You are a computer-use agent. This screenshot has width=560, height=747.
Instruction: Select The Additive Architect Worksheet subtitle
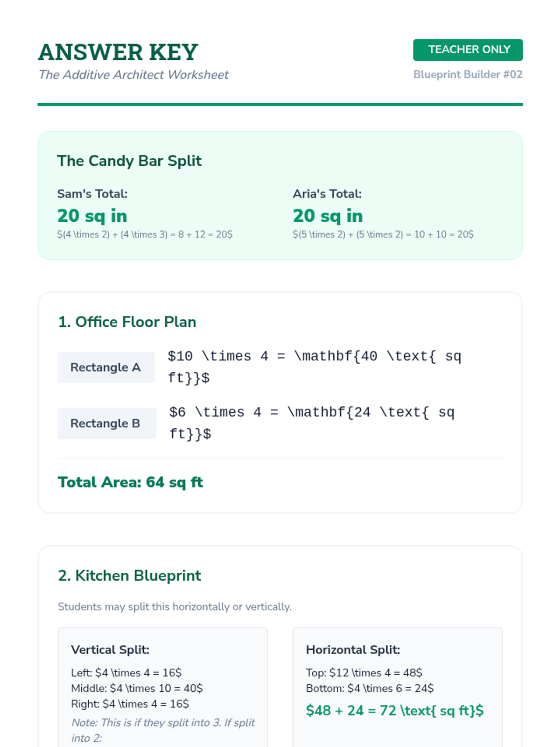pos(133,75)
